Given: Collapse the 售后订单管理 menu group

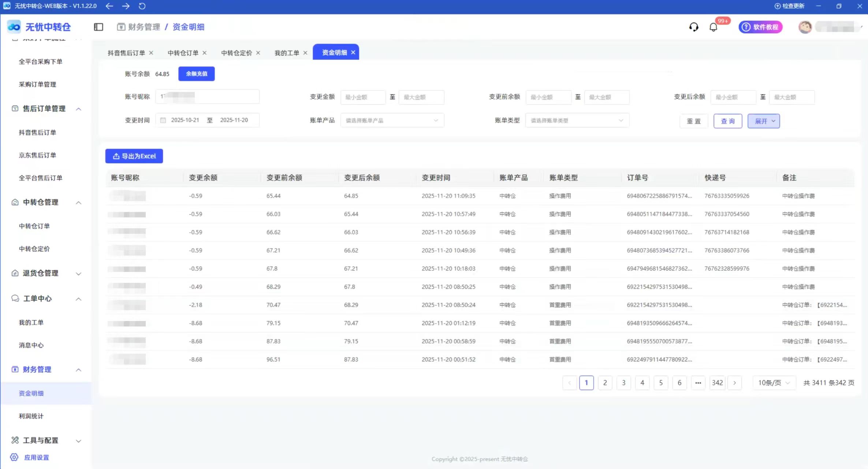Looking at the screenshot, I should [78, 109].
